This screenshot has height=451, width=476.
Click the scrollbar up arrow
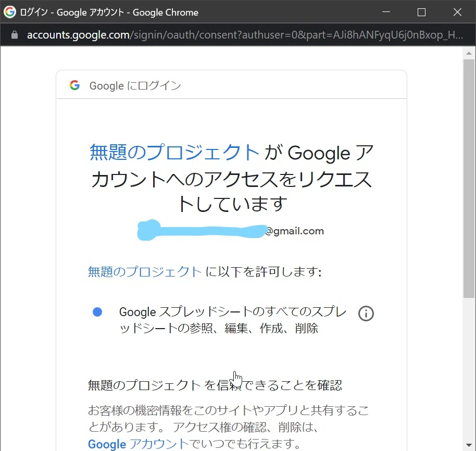coord(469,53)
